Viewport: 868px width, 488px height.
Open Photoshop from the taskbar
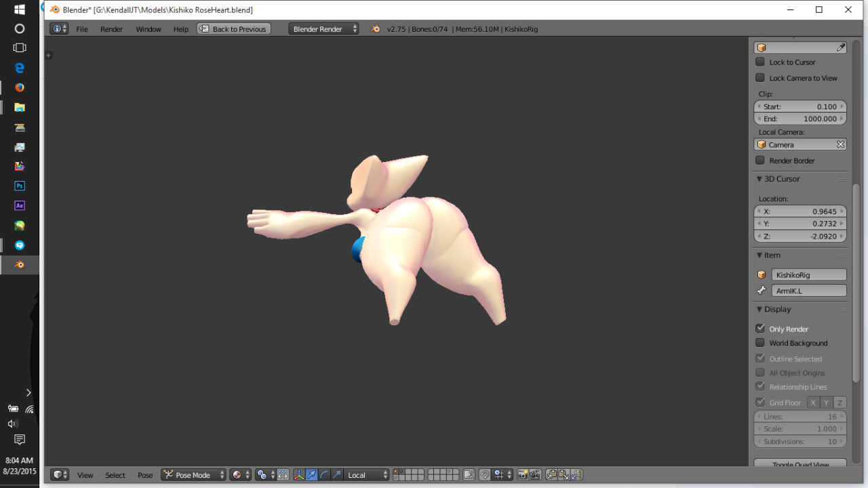pyautogui.click(x=20, y=186)
